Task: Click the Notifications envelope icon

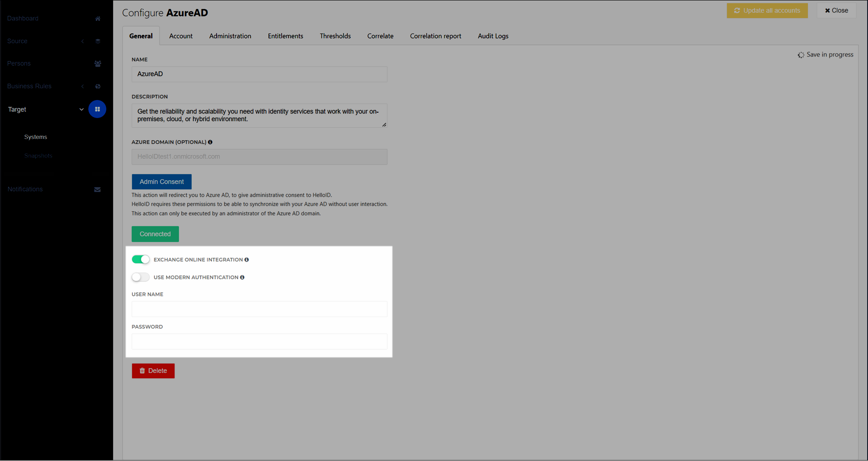Action: click(97, 190)
